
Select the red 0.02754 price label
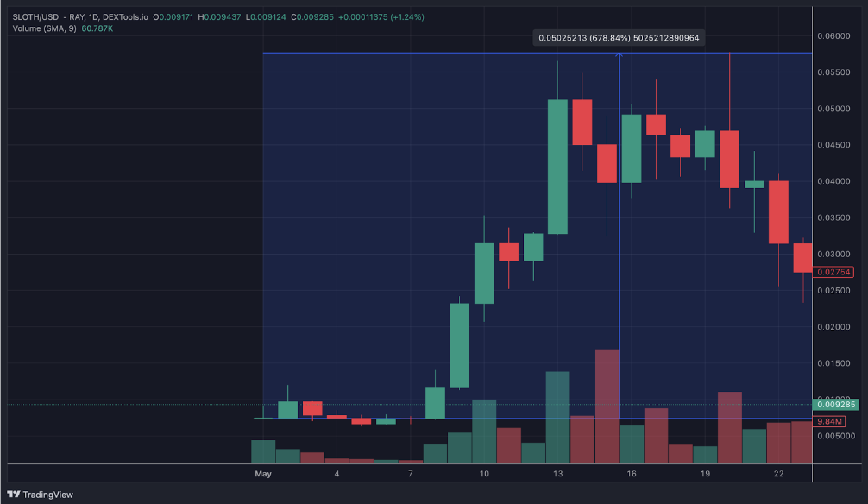tap(833, 272)
